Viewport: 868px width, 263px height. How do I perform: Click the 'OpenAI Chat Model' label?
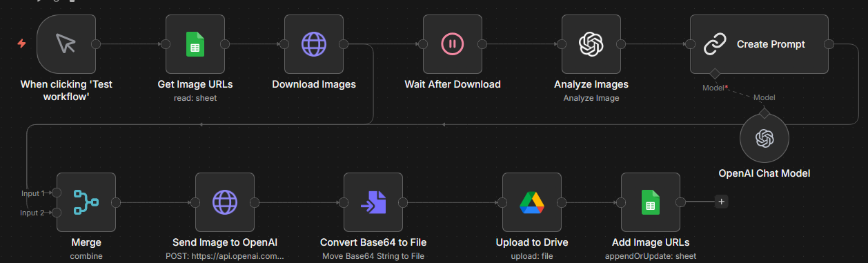click(764, 173)
